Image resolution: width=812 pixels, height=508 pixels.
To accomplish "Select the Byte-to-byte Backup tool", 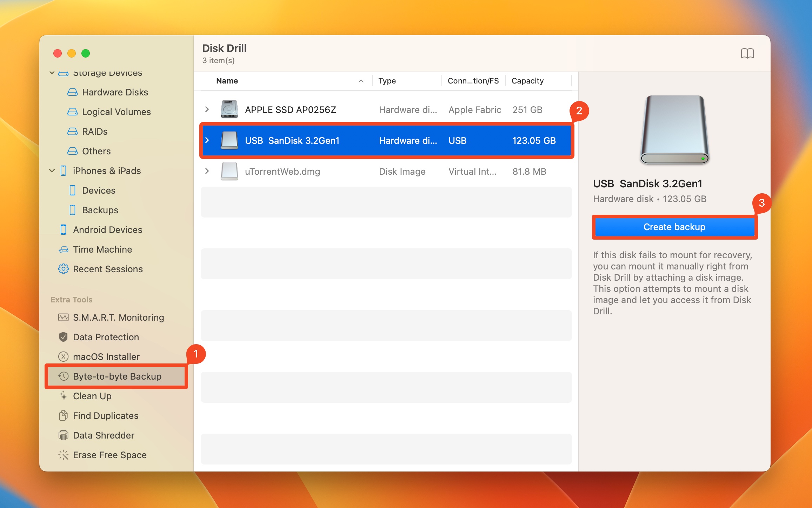I will tap(117, 376).
